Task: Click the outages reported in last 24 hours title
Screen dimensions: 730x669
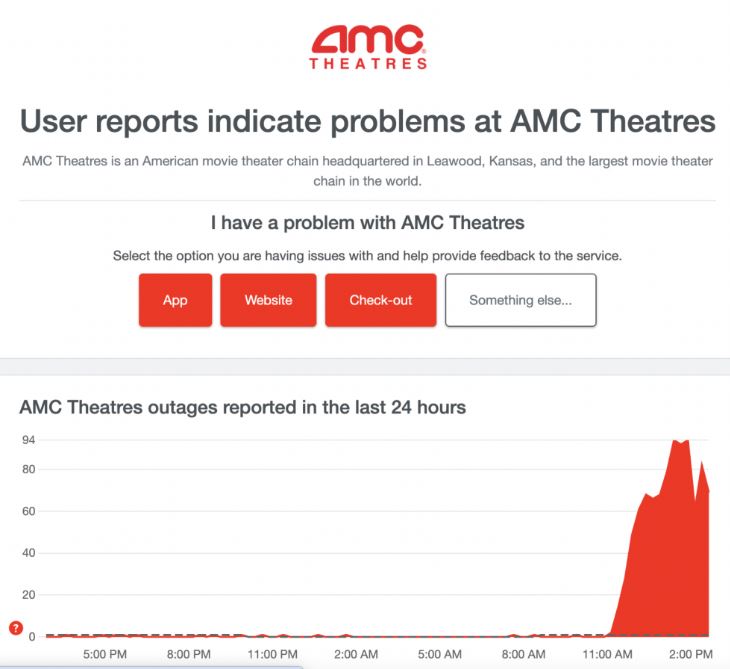Action: pos(243,407)
